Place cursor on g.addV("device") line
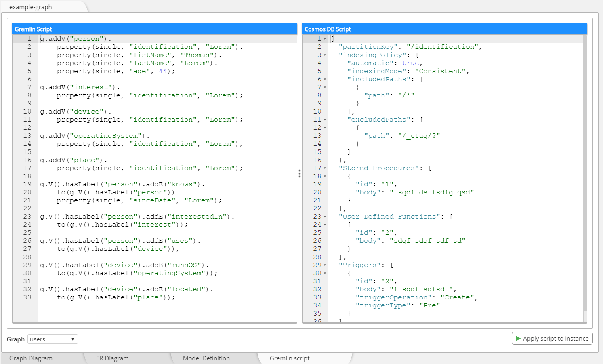The width and height of the screenshot is (603, 364). tap(76, 112)
